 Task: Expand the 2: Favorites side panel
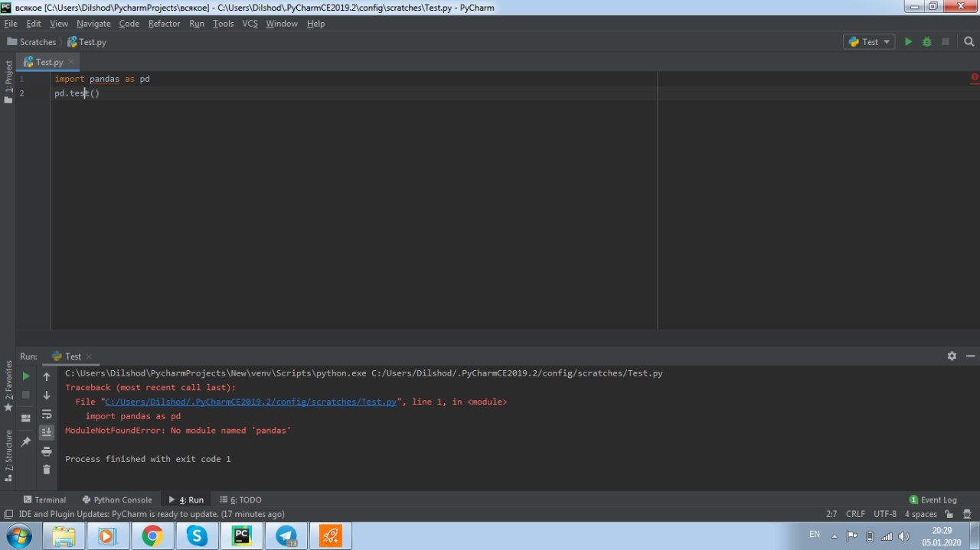coord(8,386)
